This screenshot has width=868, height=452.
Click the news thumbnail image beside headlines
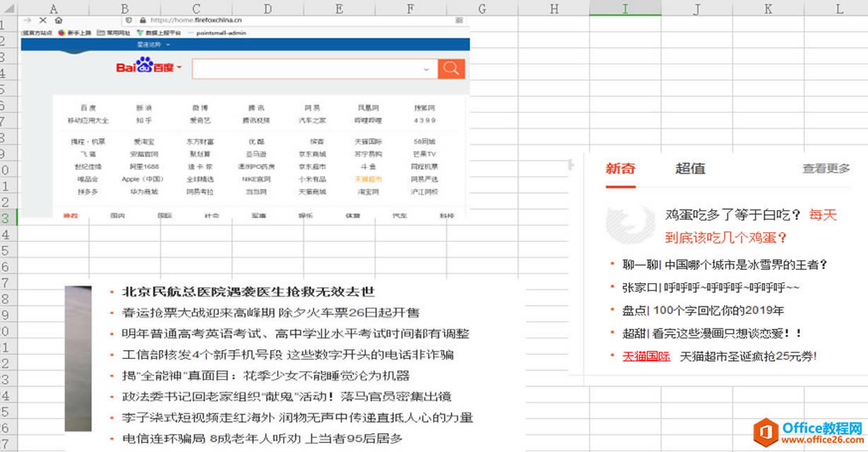(x=78, y=359)
